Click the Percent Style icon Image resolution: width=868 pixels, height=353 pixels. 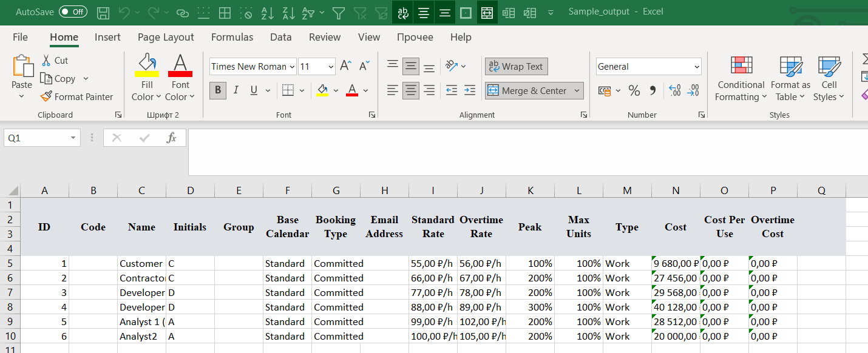[x=634, y=90]
